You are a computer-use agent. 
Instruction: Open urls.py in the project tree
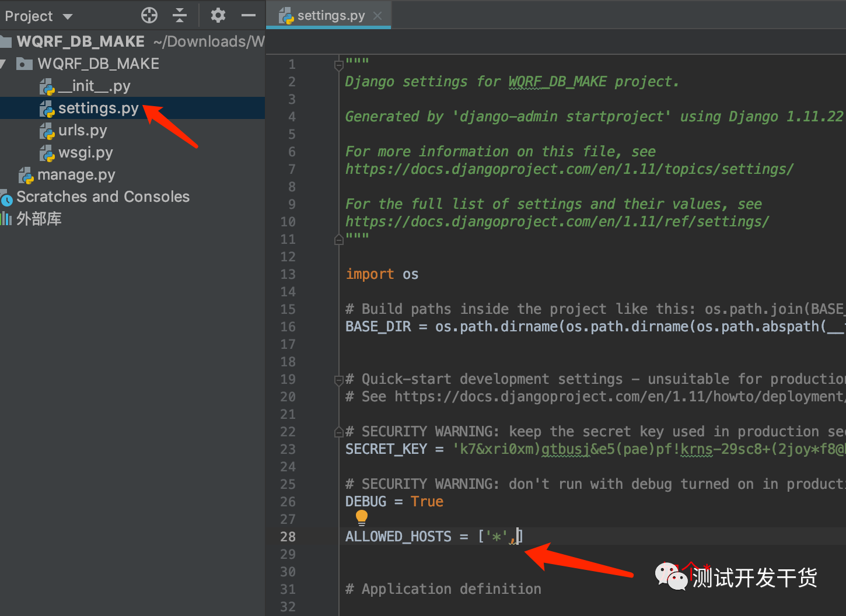pos(82,131)
